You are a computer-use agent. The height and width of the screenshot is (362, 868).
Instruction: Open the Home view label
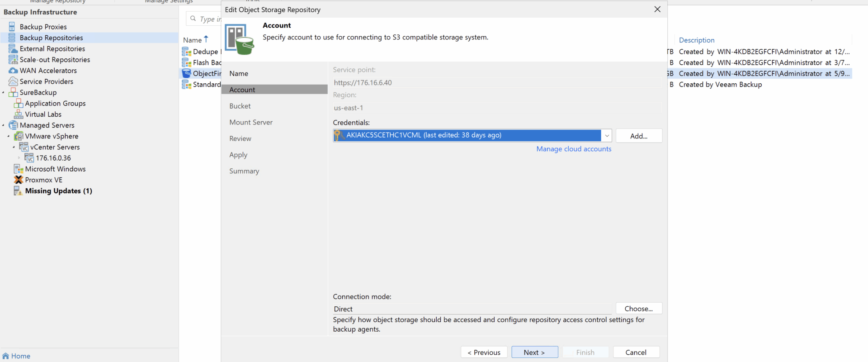pos(21,356)
